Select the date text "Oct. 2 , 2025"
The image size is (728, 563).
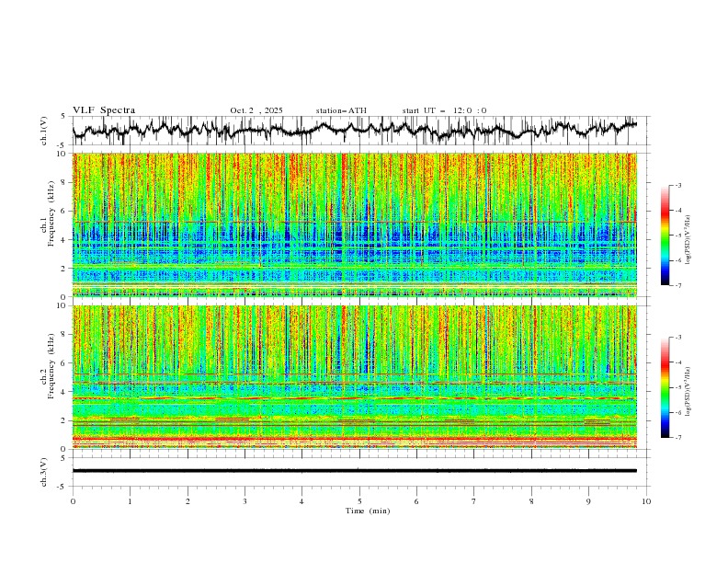point(256,110)
